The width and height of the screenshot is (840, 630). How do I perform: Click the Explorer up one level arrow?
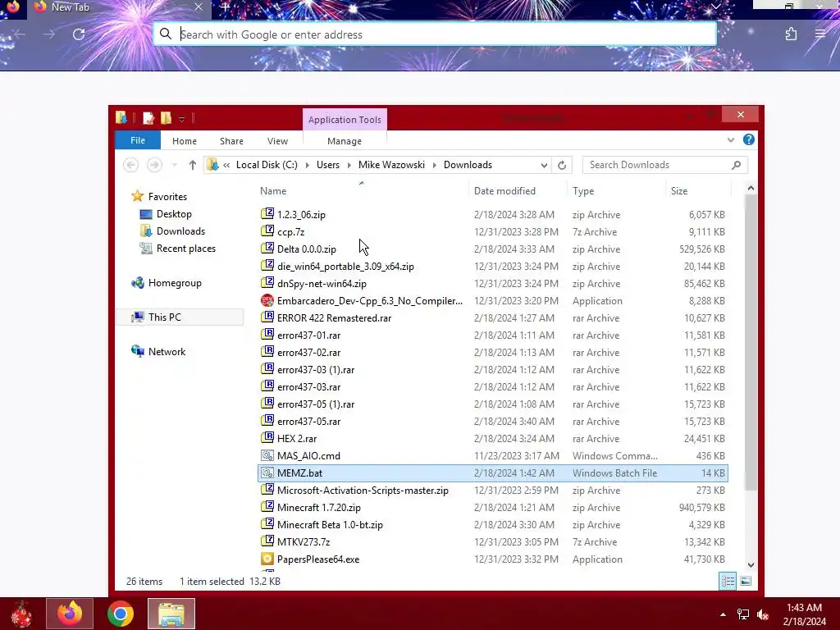[x=192, y=165]
